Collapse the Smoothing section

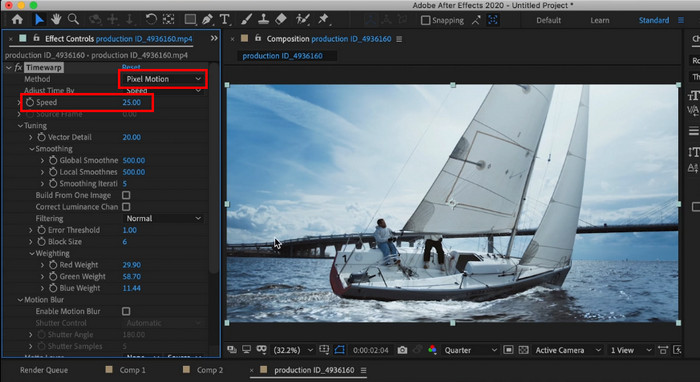click(32, 149)
